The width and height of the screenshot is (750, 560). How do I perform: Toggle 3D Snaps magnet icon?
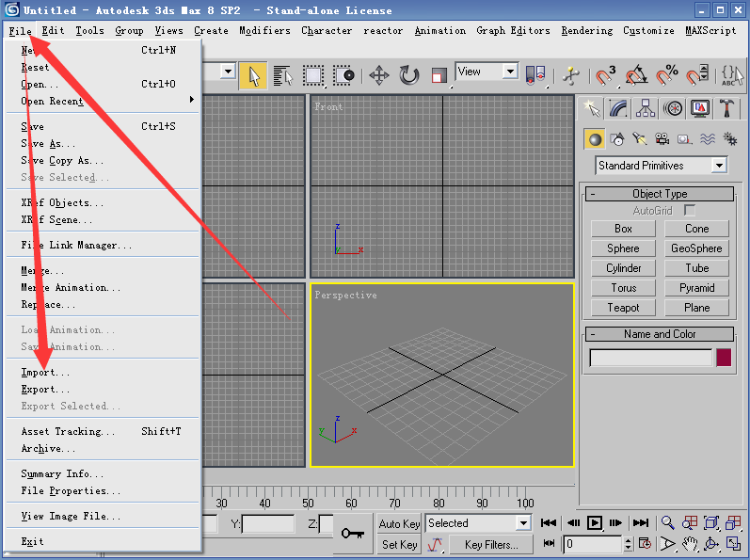point(605,75)
